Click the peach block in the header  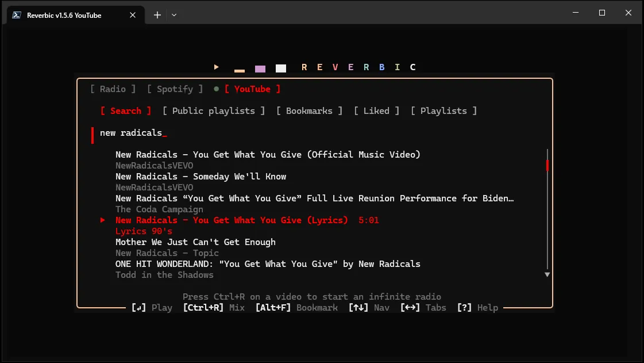(x=240, y=71)
